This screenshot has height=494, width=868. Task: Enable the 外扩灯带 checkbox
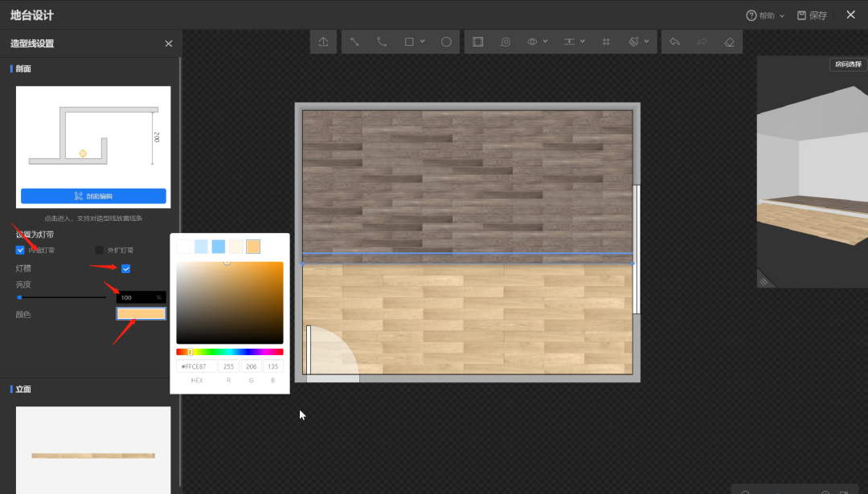pyautogui.click(x=100, y=250)
